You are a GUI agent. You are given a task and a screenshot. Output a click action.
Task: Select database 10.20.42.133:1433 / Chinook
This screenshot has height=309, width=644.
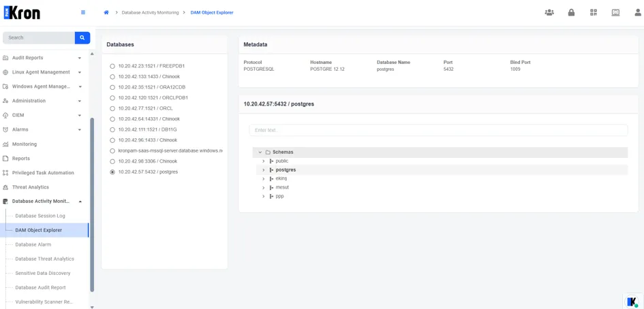pos(112,77)
